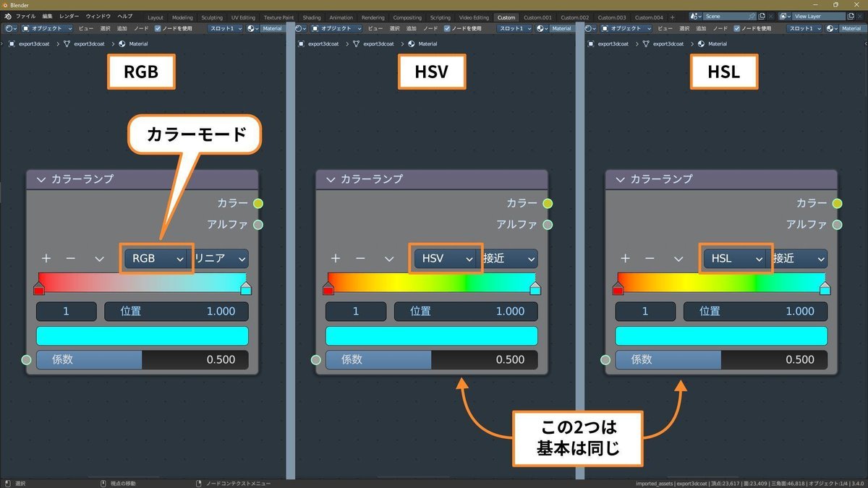Screen dimensions: 868x488
Task: Add a new view layer with the copy icon
Action: click(852, 16)
